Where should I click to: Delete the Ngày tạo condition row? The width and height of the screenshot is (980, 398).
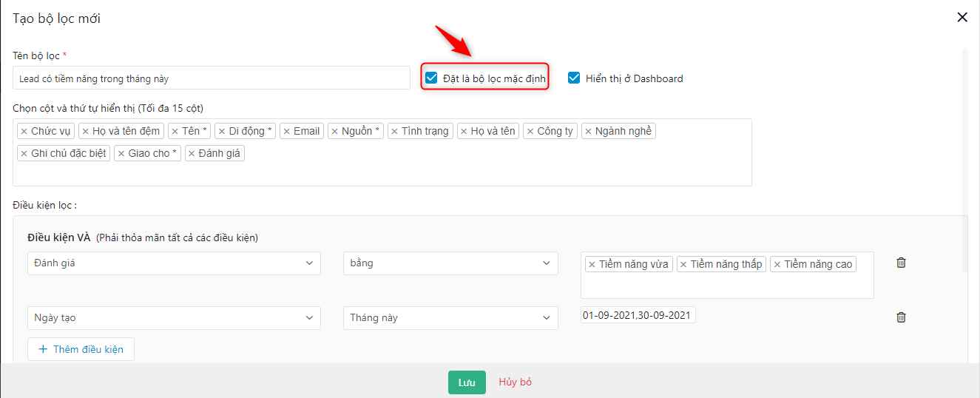[x=901, y=317]
